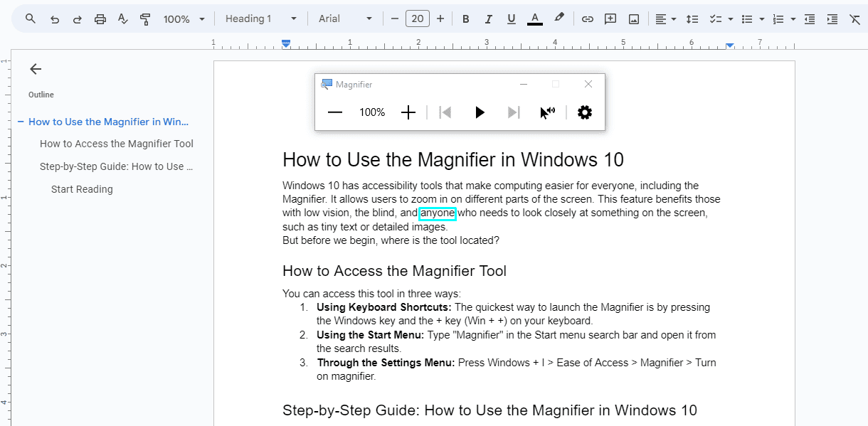Jump to 'Start Reading' in the outline
The width and height of the screenshot is (868, 426).
pos(82,189)
